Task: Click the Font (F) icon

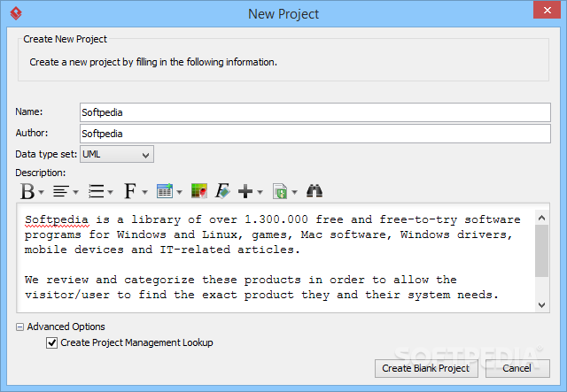Action: point(130,191)
